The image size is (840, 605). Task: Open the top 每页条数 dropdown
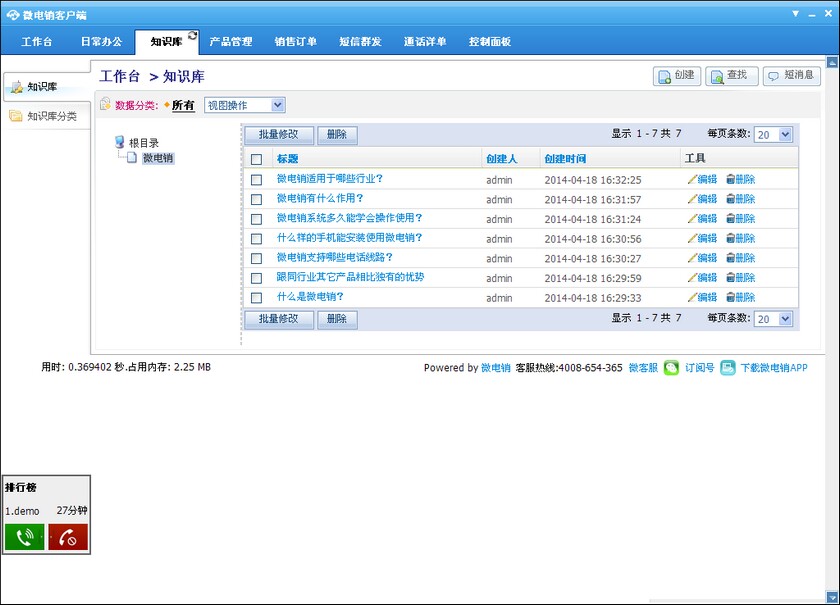[773, 135]
